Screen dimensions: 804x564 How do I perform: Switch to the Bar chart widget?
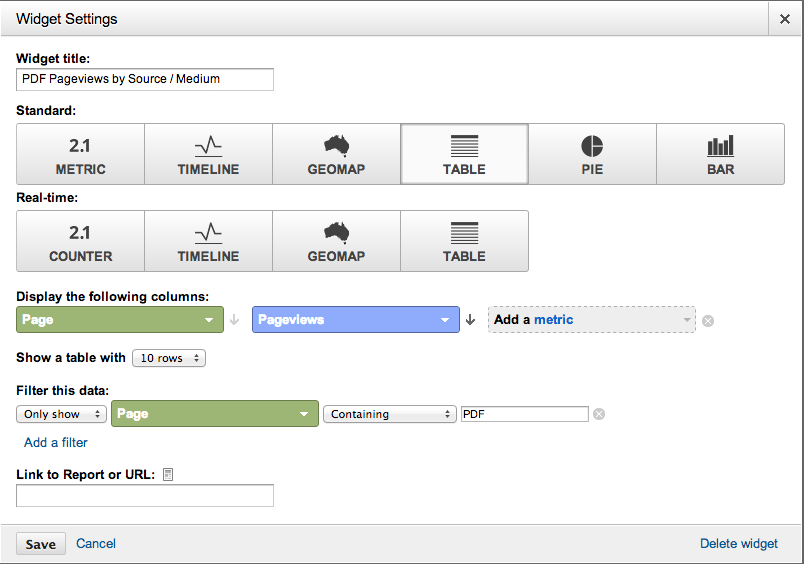(720, 154)
